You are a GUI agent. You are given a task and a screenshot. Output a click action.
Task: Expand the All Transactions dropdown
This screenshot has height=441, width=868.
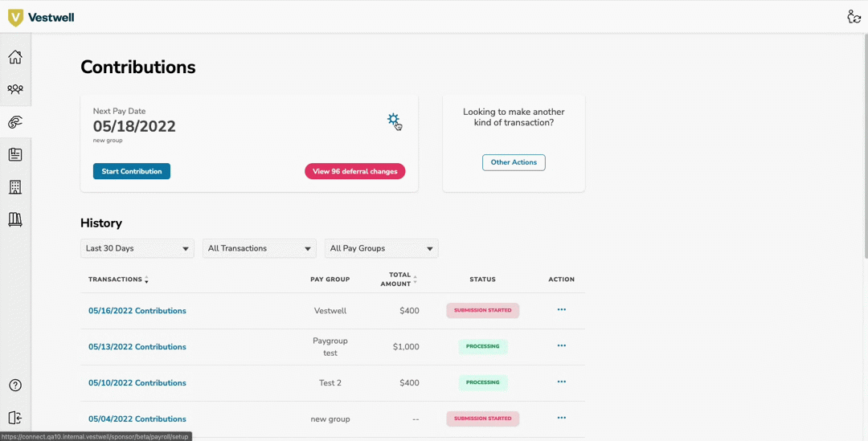[259, 248]
